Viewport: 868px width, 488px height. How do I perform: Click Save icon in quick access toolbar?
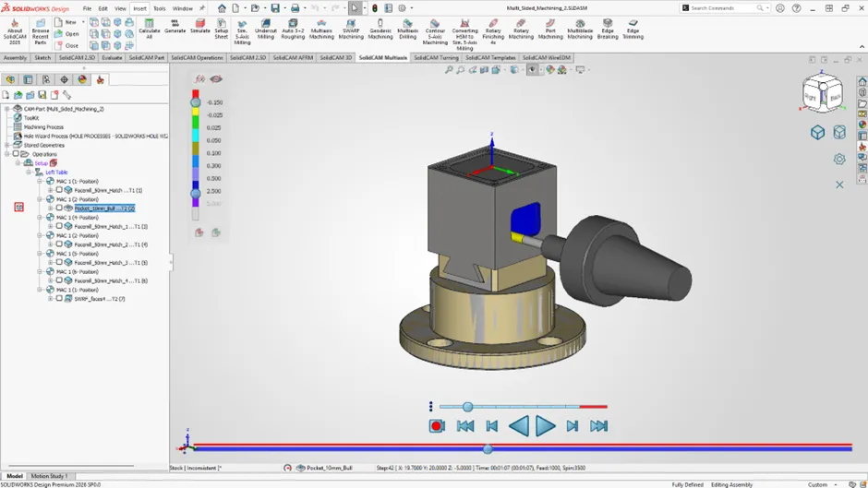coord(275,8)
